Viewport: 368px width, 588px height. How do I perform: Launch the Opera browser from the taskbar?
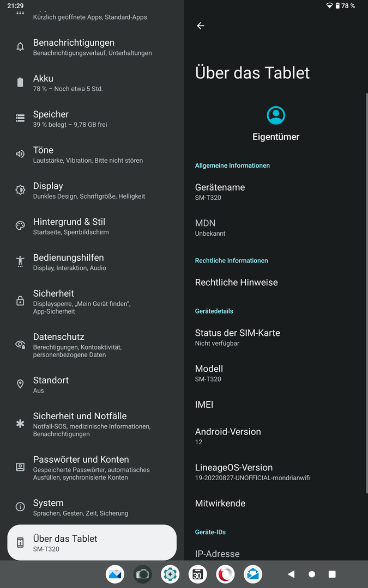(225, 574)
